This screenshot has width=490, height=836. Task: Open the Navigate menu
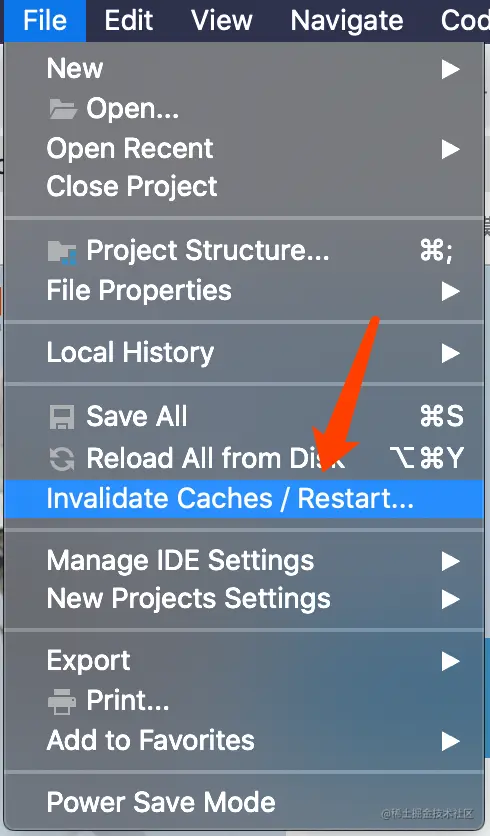(x=347, y=21)
